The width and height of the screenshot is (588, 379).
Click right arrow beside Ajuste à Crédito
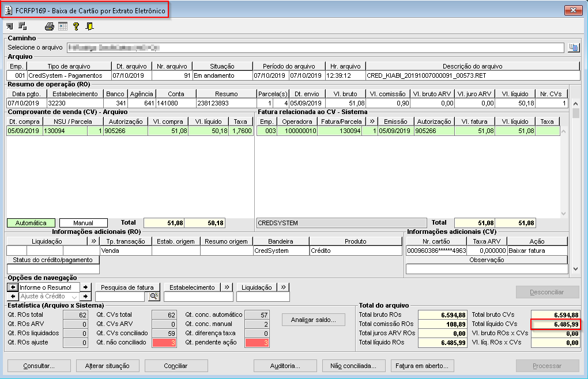point(85,296)
